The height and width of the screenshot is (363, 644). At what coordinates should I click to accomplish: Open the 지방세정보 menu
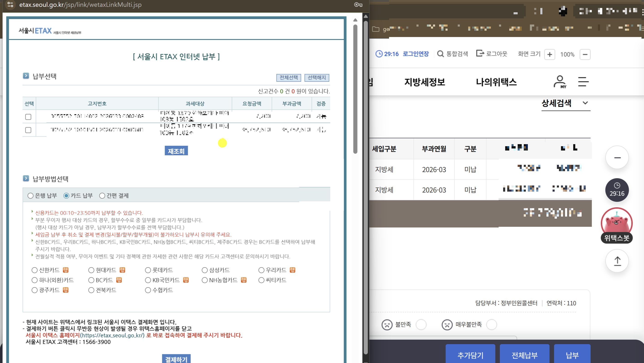coord(424,82)
